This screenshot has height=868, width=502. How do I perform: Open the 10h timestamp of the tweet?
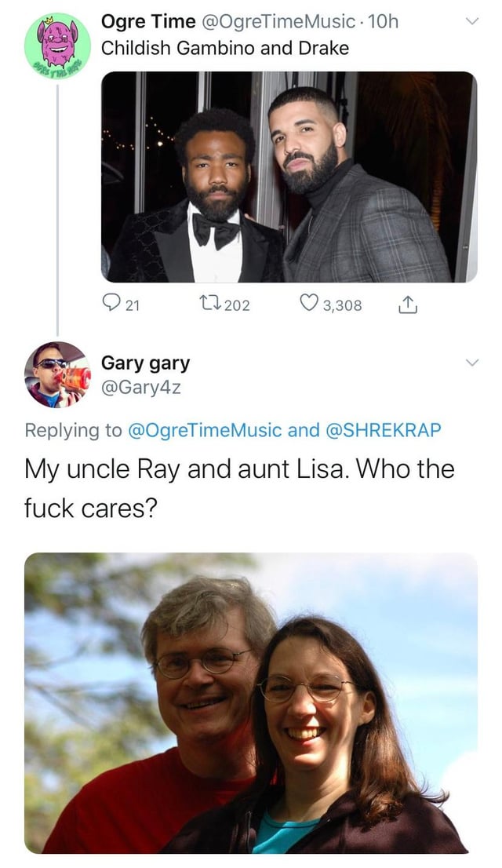click(383, 21)
